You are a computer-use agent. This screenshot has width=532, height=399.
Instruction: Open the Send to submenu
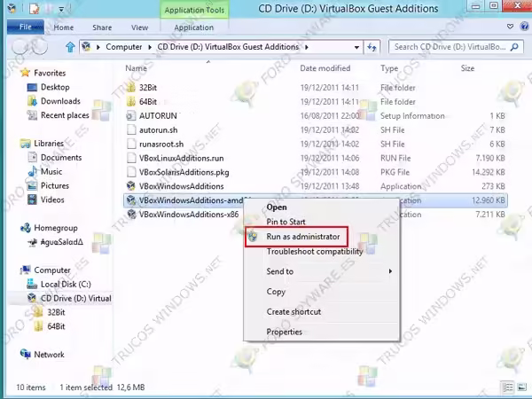point(280,271)
